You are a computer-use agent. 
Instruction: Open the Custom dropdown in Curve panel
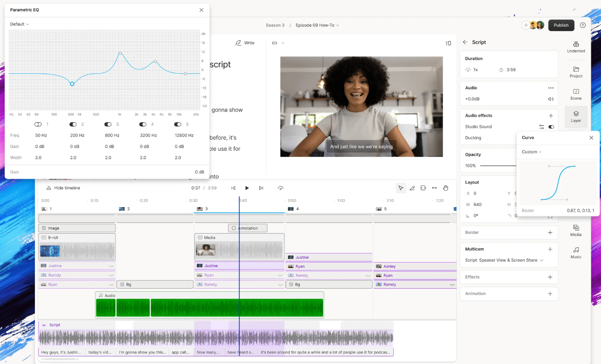(532, 152)
